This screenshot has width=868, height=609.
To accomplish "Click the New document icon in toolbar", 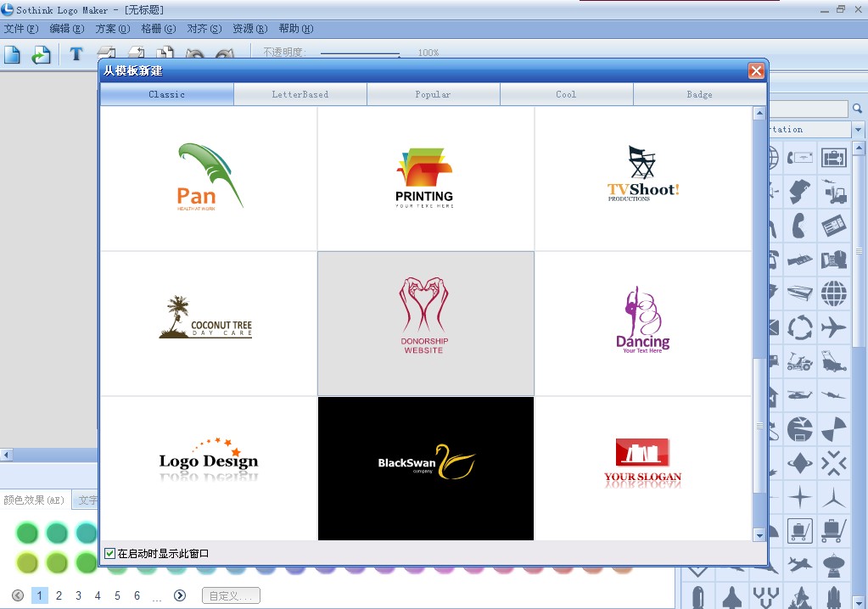I will click(x=12, y=54).
